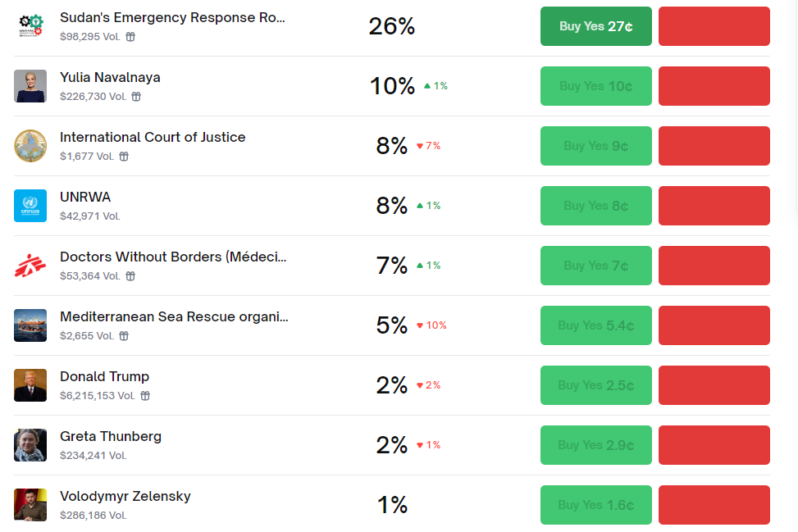Click Buy Yes 2.5¢ for Donald Trump
The width and height of the screenshot is (798, 532).
pos(596,385)
